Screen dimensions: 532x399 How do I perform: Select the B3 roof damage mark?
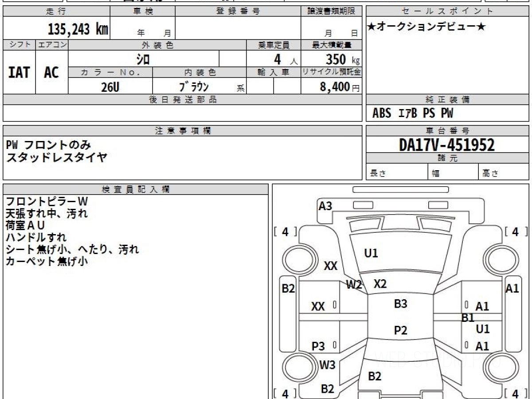tap(400, 304)
